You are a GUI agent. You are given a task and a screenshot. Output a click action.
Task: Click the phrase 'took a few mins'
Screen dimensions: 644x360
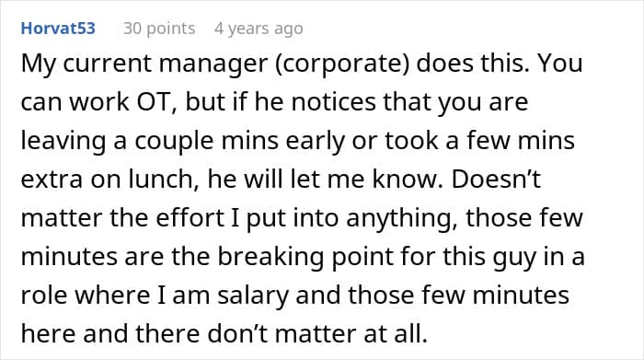tap(479, 141)
